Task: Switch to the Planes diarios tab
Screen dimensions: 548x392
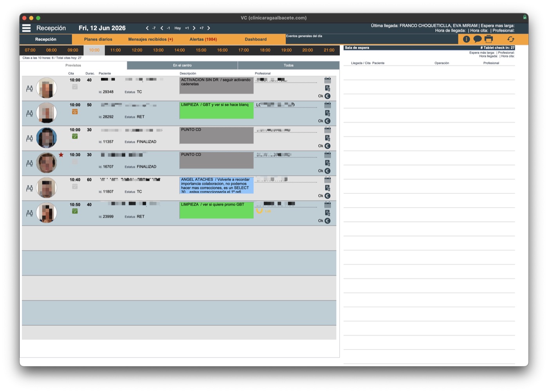Action: click(x=98, y=39)
